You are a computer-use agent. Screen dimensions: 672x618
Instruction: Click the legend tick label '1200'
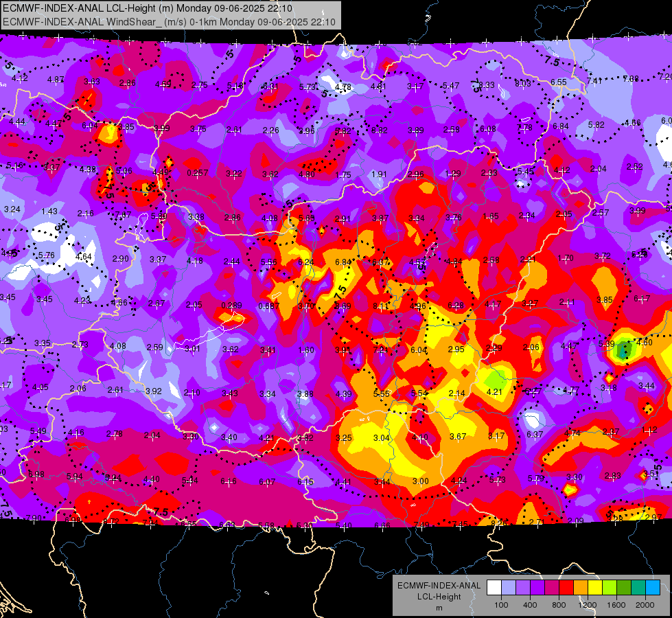point(588,605)
